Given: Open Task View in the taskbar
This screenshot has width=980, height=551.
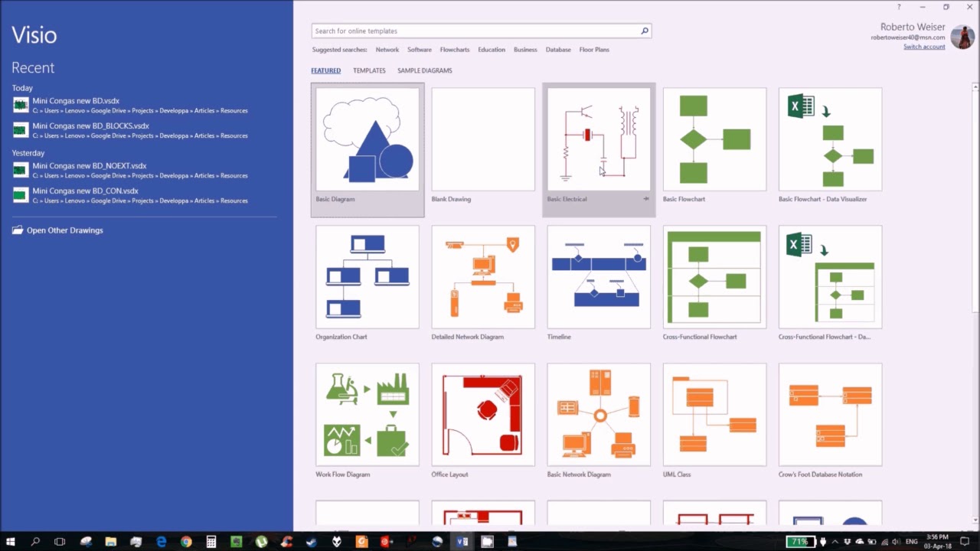Looking at the screenshot, I should [60, 542].
